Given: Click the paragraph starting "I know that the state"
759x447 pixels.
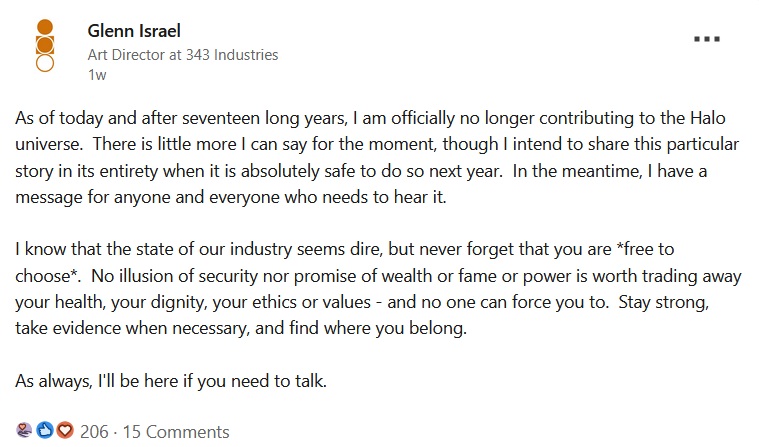Looking at the screenshot, I should tap(360, 288).
